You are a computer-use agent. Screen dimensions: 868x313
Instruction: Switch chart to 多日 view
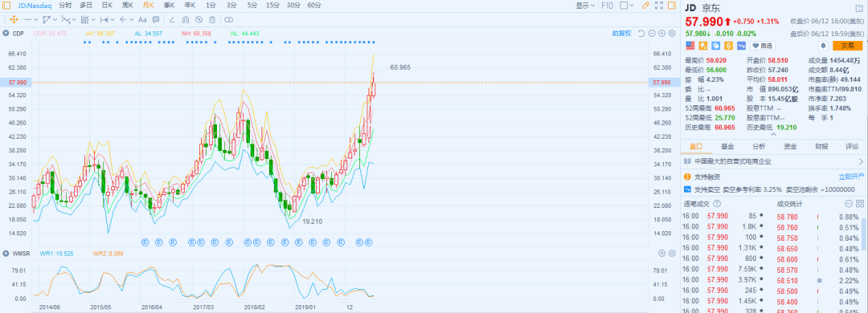(x=86, y=5)
